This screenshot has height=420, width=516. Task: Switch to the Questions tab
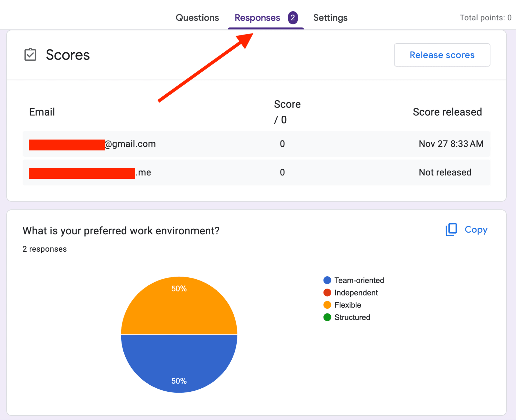click(x=197, y=18)
